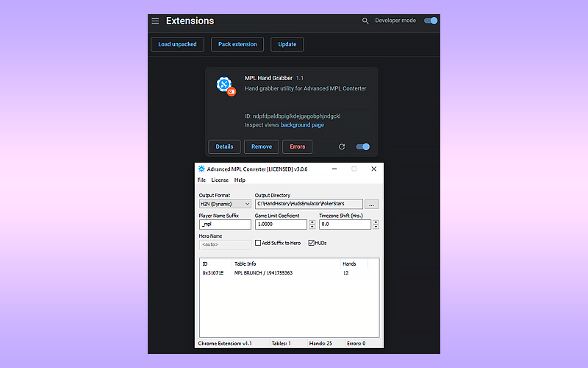Browse for output directory with ellipsis button
This screenshot has width=588, height=368.
(x=372, y=204)
